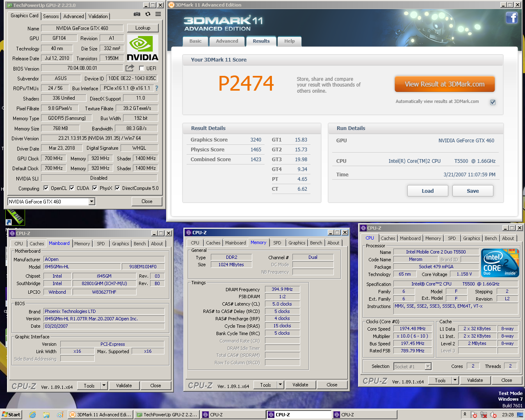The width and height of the screenshot is (525, 420).
Task: Open Internet Explorer from the taskbar
Action: 32,415
